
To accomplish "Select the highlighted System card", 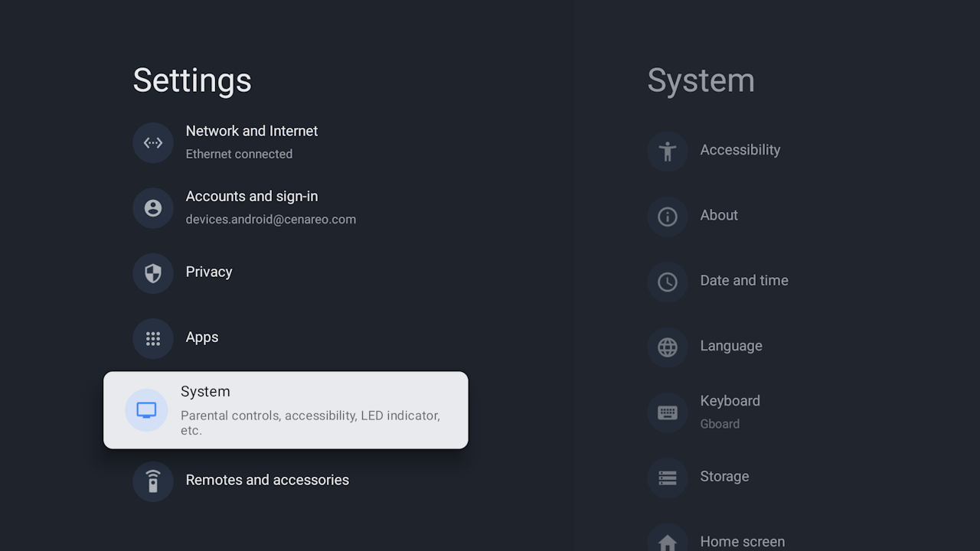I will pyautogui.click(x=286, y=410).
